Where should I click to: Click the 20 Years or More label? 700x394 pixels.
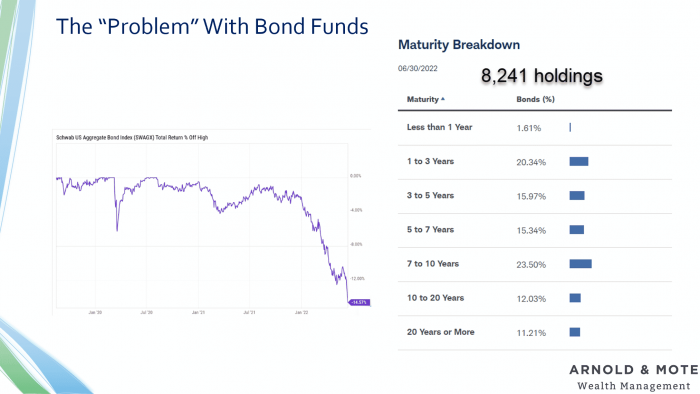440,332
